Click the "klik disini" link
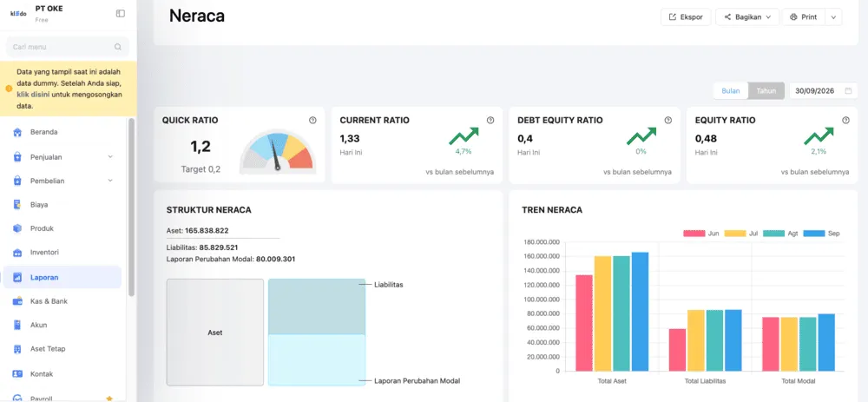Screen dimensions: 868x402 coord(33,94)
